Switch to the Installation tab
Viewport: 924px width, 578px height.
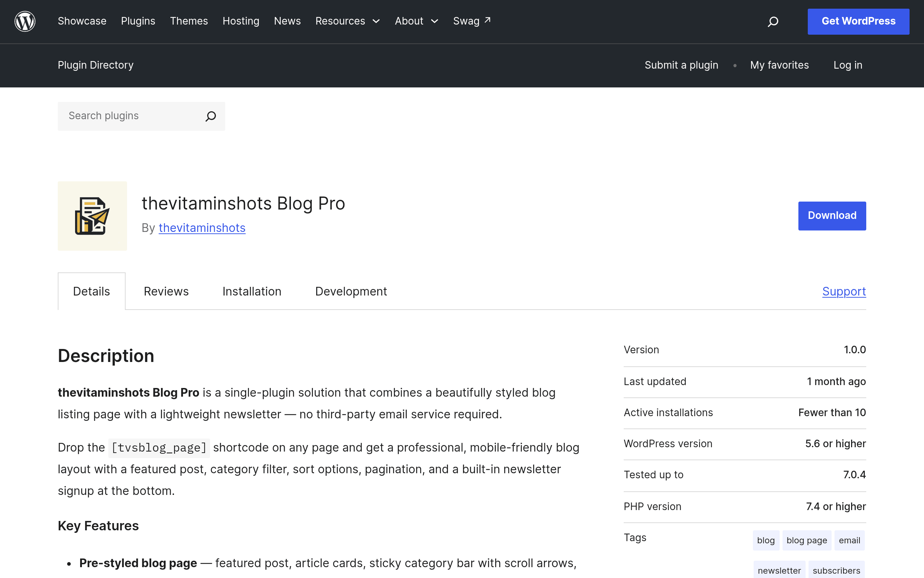pos(252,291)
